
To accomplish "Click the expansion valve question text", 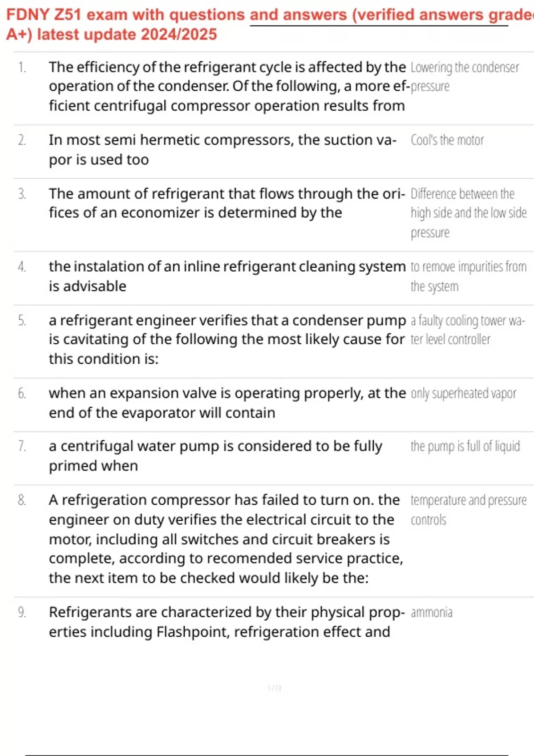I will [x=227, y=403].
